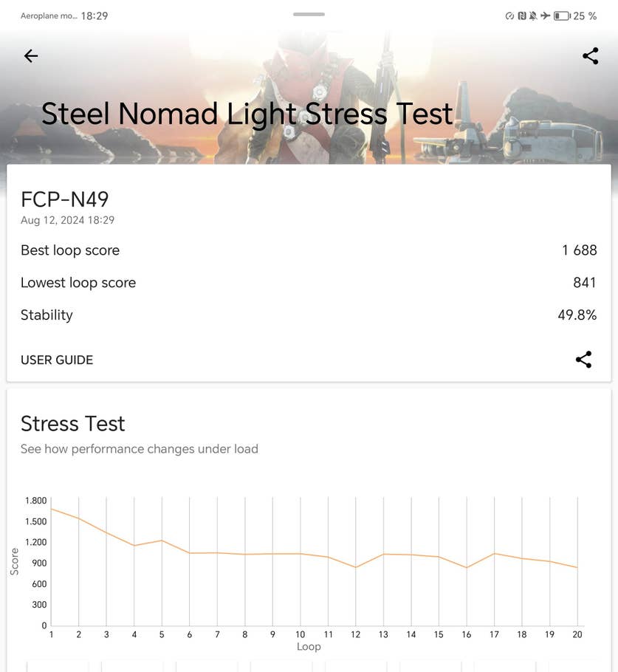Open share icon in the header

click(590, 56)
